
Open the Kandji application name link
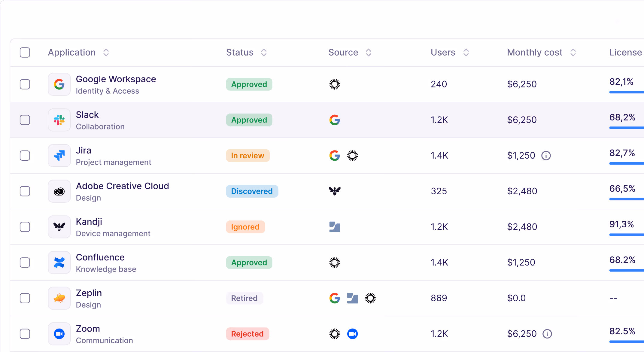click(x=89, y=222)
